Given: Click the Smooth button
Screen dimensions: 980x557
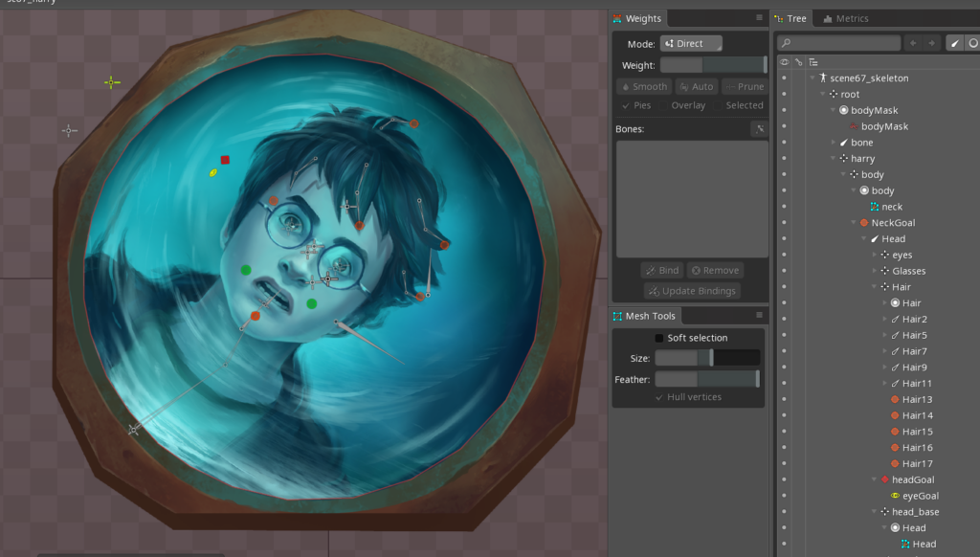Looking at the screenshot, I should click(644, 86).
